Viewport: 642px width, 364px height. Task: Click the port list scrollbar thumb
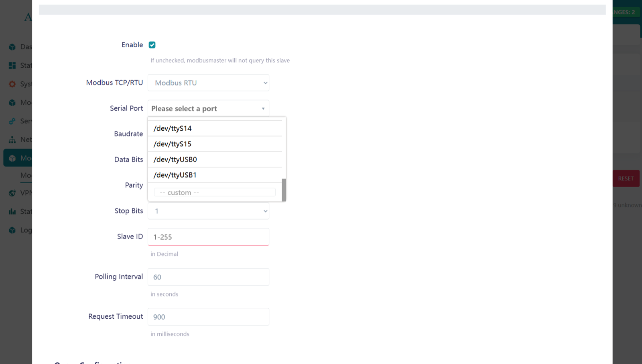(284, 190)
